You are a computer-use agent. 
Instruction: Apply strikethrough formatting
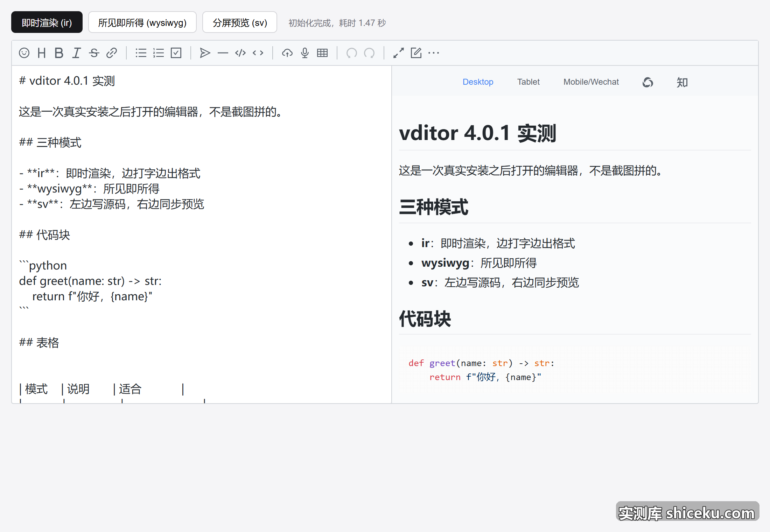[x=94, y=53]
